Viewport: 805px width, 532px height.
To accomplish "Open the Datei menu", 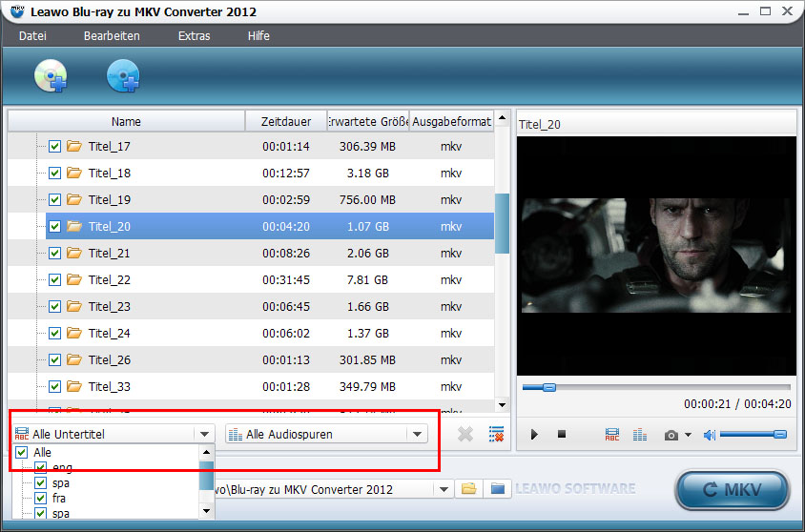I will [x=31, y=36].
